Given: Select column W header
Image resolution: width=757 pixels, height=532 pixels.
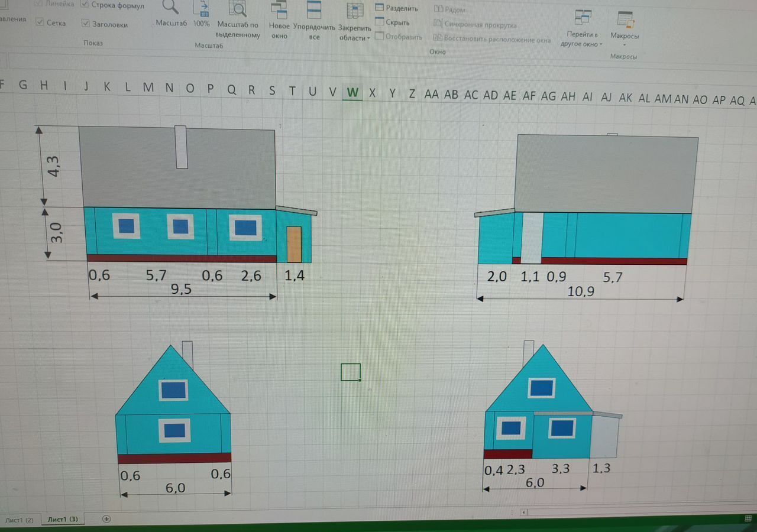Looking at the screenshot, I should coord(352,92).
